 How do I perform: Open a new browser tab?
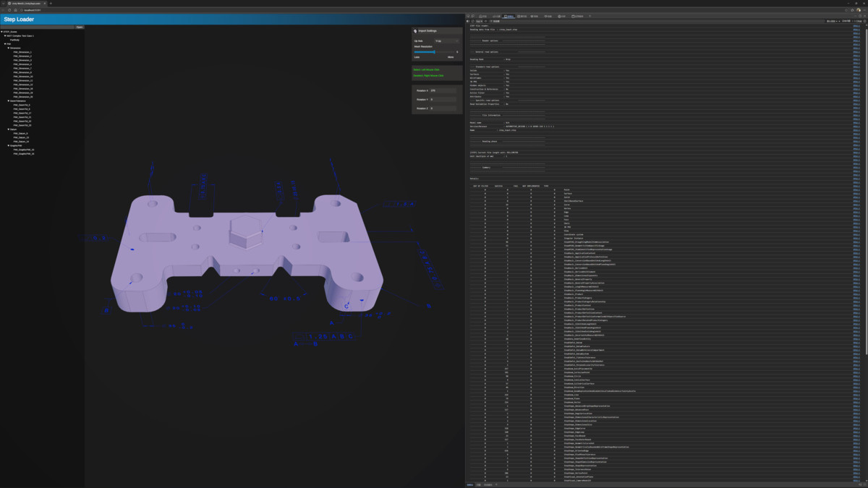coord(51,4)
